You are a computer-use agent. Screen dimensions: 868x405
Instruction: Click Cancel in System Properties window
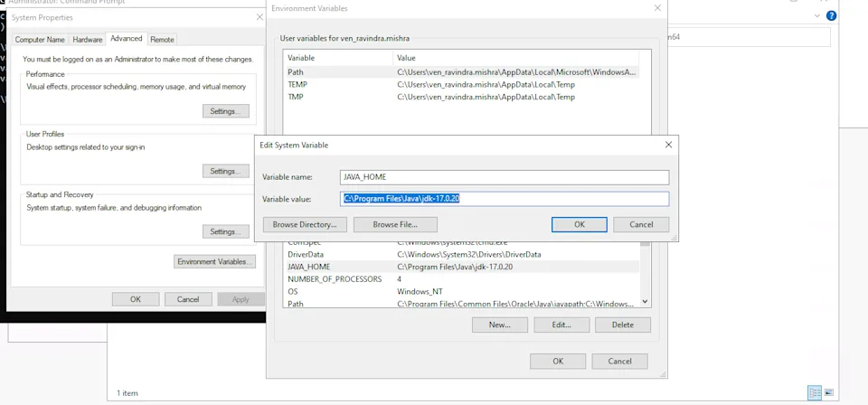tap(188, 299)
